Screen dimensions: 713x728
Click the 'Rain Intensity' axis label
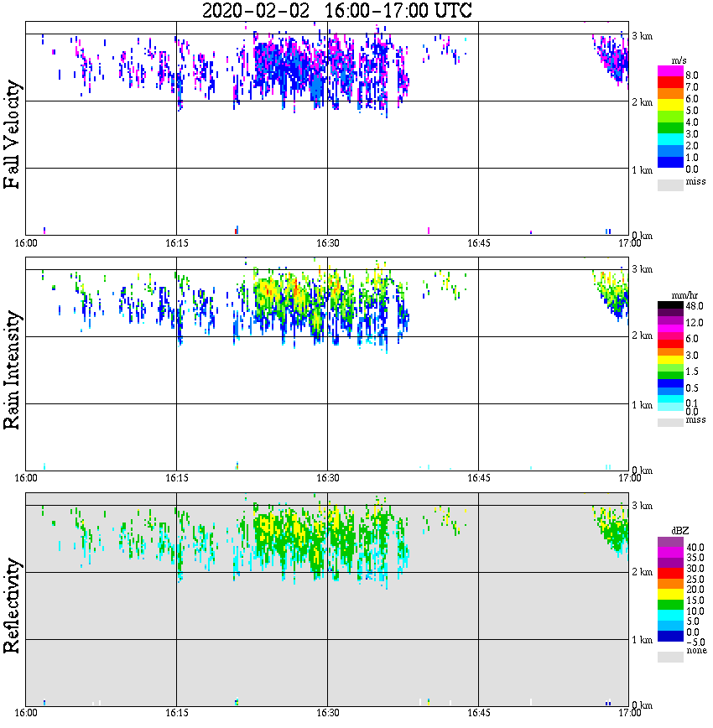click(x=12, y=370)
